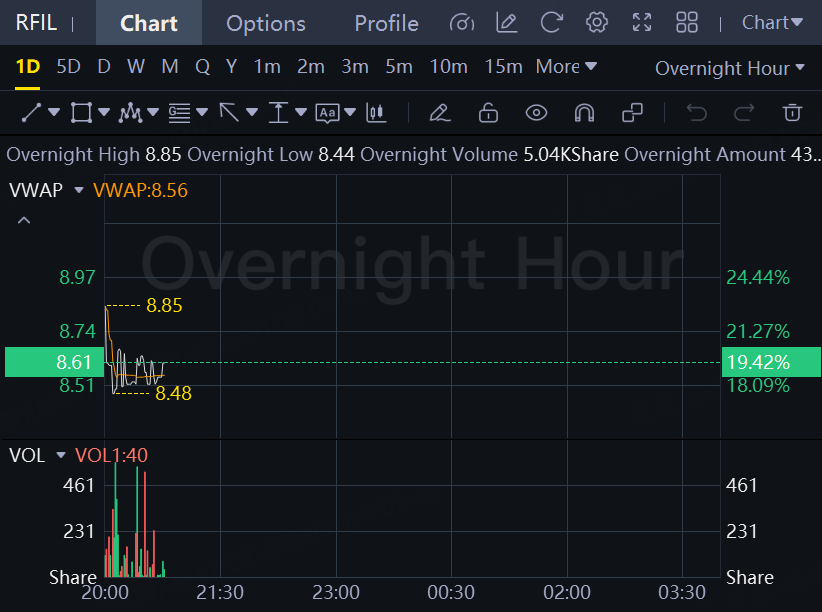
Task: Select the 5D timeframe
Action: tap(68, 67)
